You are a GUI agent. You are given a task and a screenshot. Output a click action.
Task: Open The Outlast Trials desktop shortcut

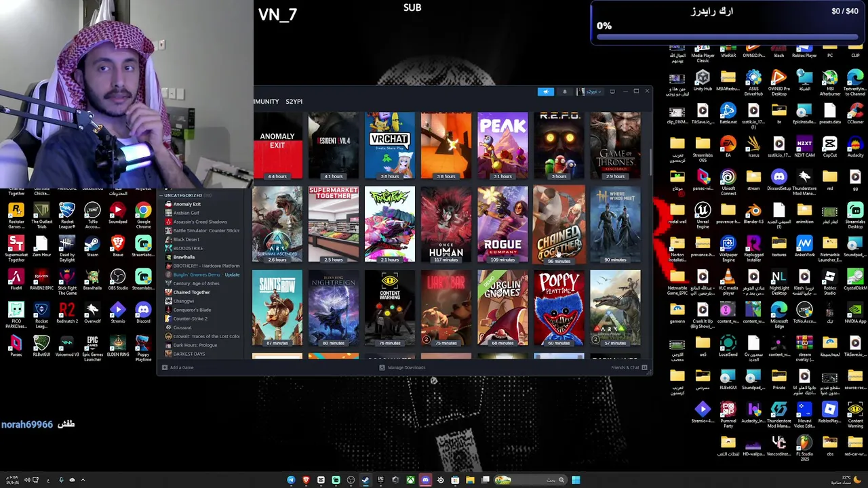click(x=41, y=216)
